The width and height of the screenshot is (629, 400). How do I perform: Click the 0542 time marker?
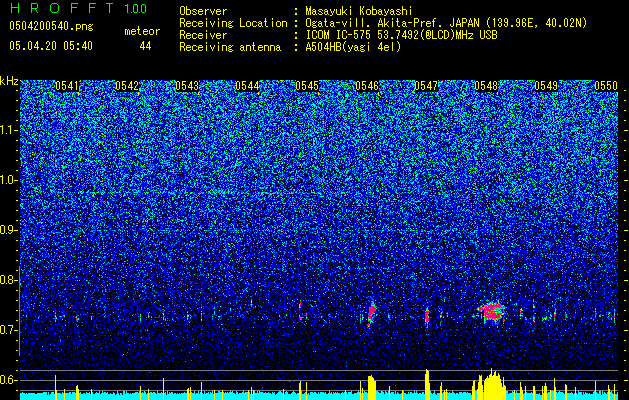coord(127,86)
